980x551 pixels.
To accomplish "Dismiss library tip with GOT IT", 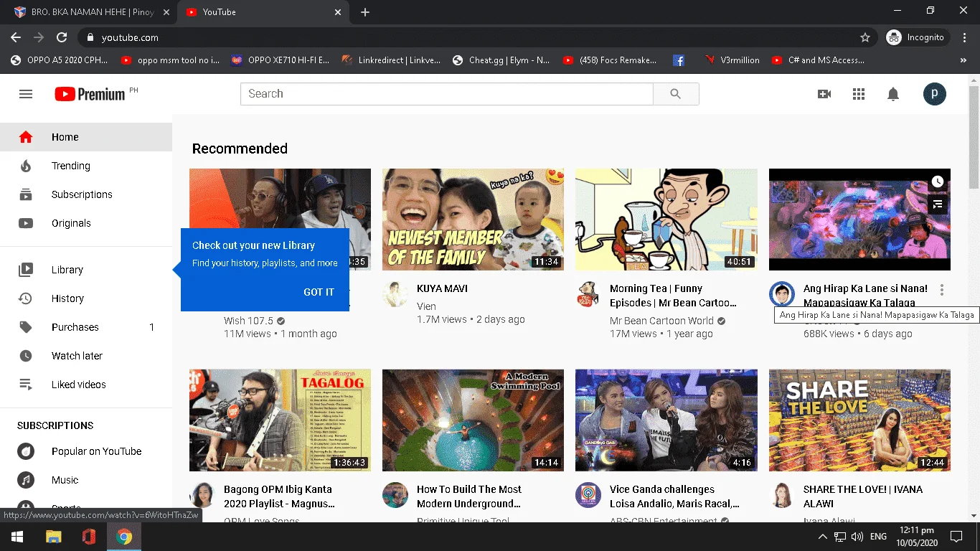I will click(x=319, y=292).
